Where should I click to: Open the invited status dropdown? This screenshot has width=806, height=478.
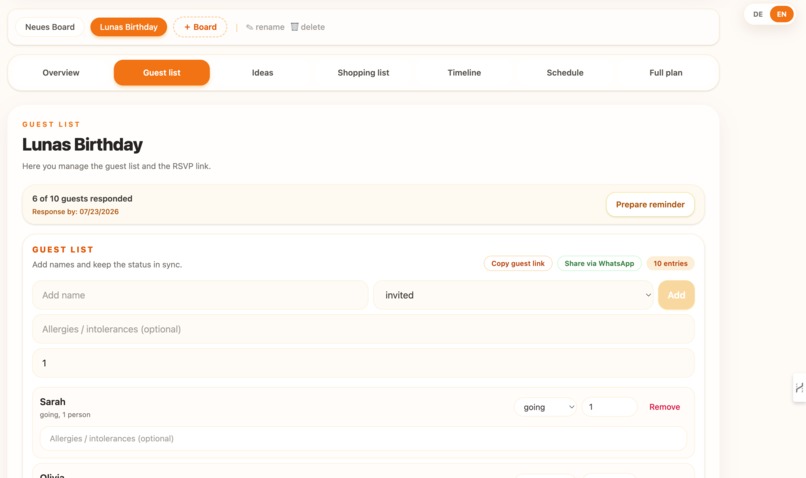pyautogui.click(x=513, y=295)
